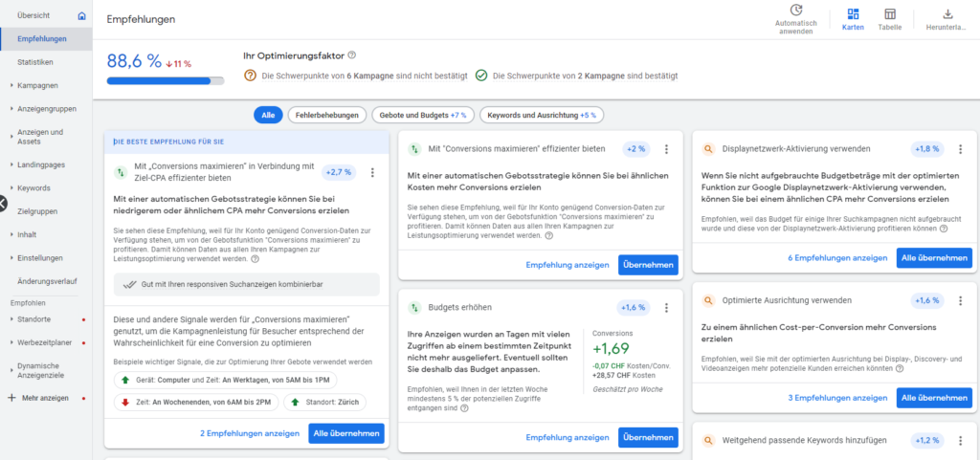
Task: Open three-dot menu on Budgets erhöhen card
Action: click(666, 307)
